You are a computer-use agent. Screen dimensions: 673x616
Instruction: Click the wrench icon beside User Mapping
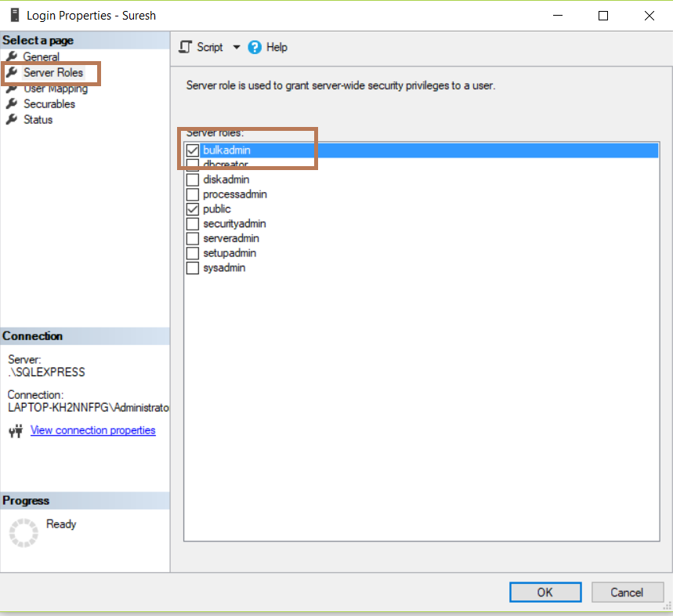click(13, 88)
